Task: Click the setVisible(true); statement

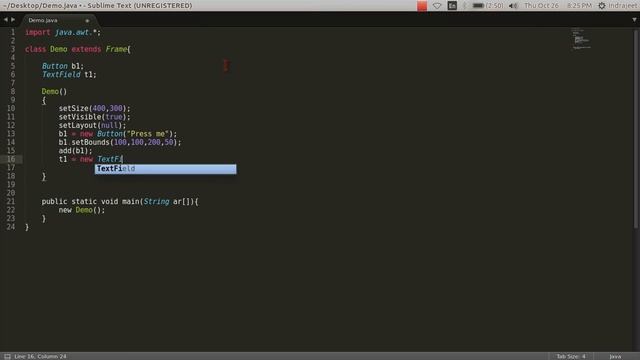Action: [94, 117]
